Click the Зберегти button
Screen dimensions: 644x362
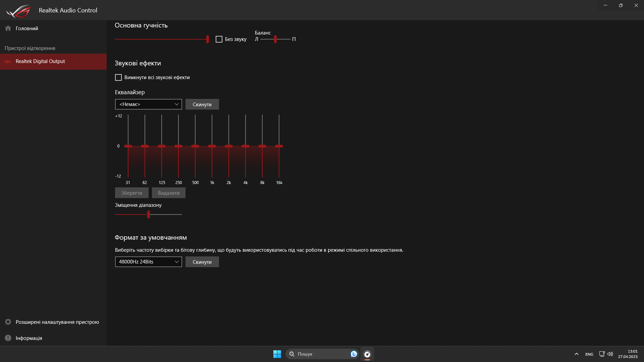click(x=132, y=193)
